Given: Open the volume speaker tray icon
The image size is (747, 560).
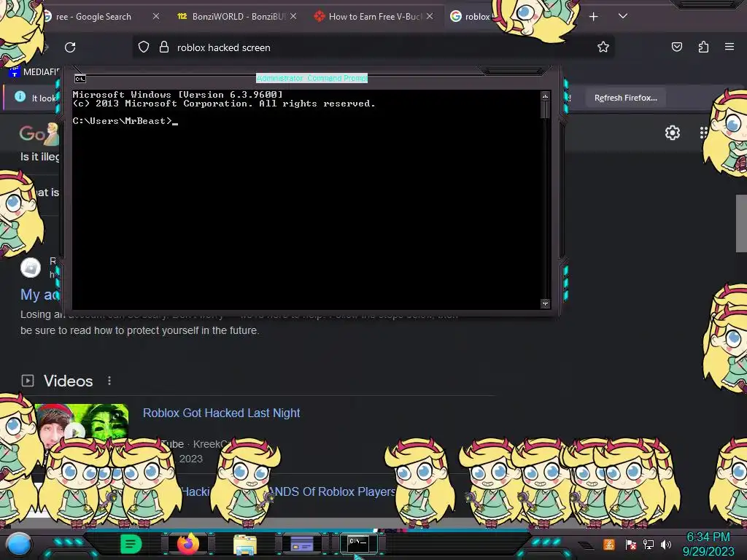Looking at the screenshot, I should pos(665,544).
